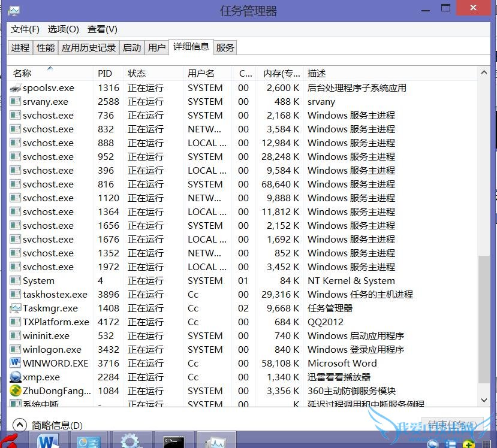Click the scrollbar down arrow in process list
This screenshot has height=448, width=497.
(484, 400)
